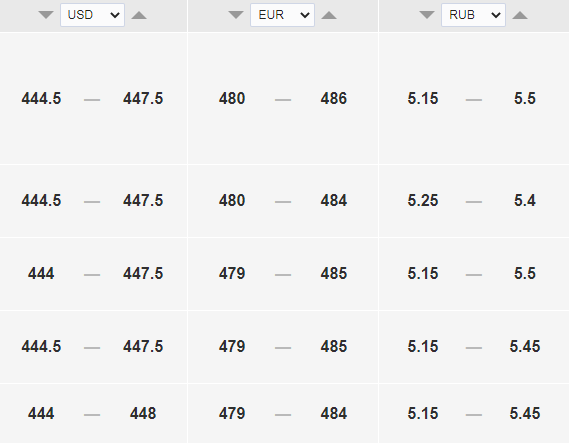569x443 pixels.
Task: Select the 480 EUR buy rate in first row
Action: [x=232, y=98]
